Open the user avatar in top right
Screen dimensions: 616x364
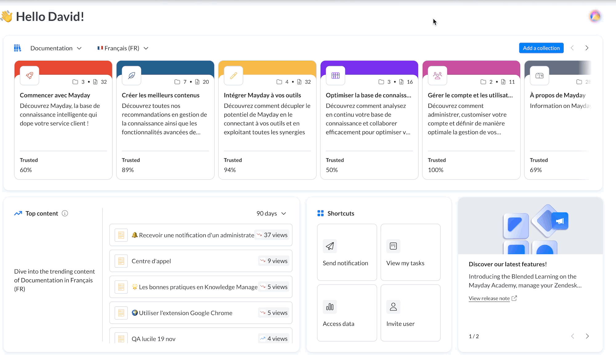595,16
